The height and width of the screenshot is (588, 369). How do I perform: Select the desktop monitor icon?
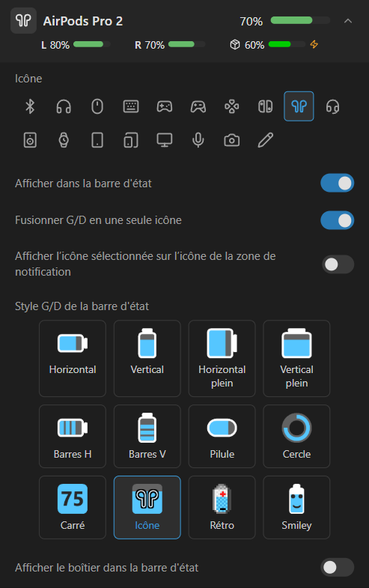click(x=165, y=140)
